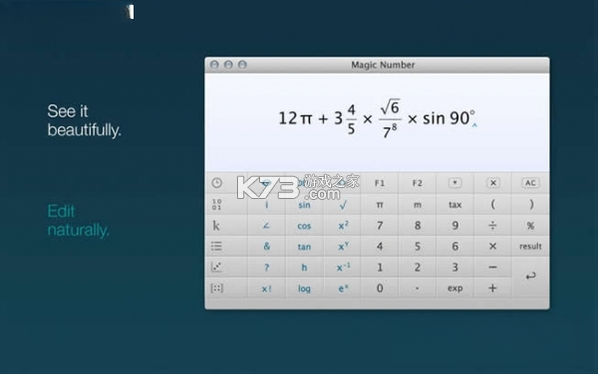The height and width of the screenshot is (374, 598).
Task: Open the list view icon
Action: [216, 246]
